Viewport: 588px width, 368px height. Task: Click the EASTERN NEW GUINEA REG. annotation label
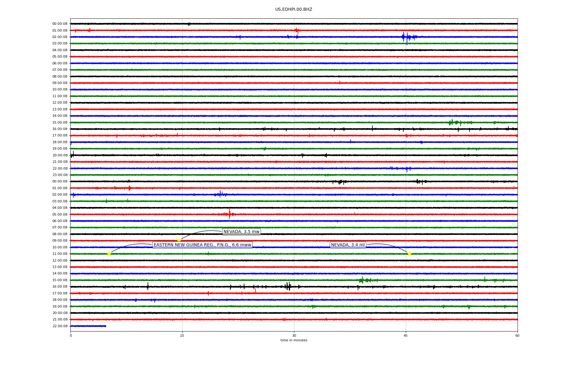[202, 245]
